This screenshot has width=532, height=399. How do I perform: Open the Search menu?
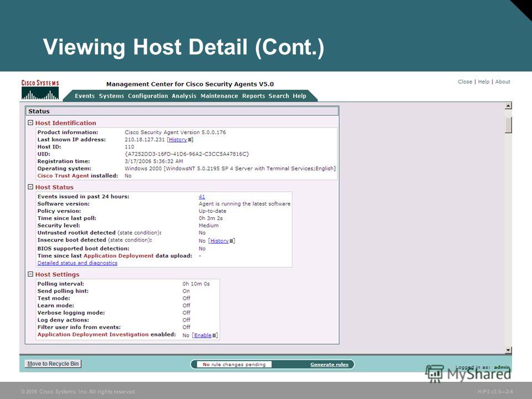pyautogui.click(x=279, y=96)
